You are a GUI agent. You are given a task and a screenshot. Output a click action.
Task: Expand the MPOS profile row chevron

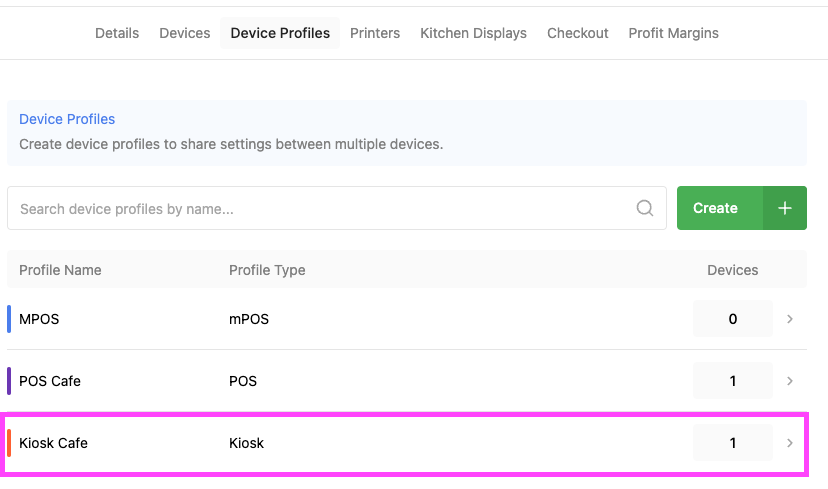coord(790,319)
